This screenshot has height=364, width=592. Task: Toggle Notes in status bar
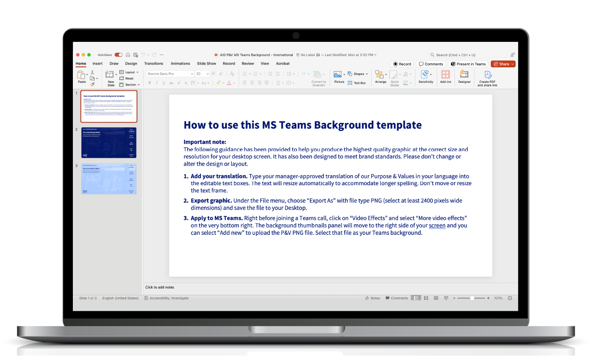click(x=373, y=298)
